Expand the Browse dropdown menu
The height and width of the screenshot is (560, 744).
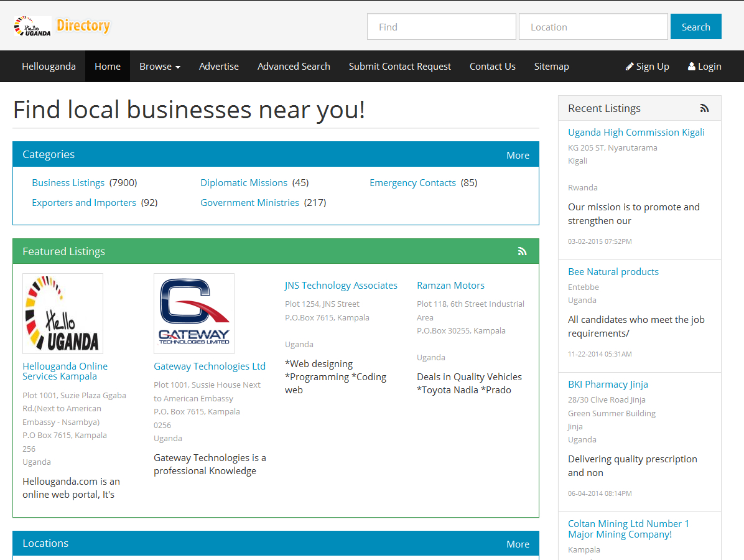(x=160, y=67)
